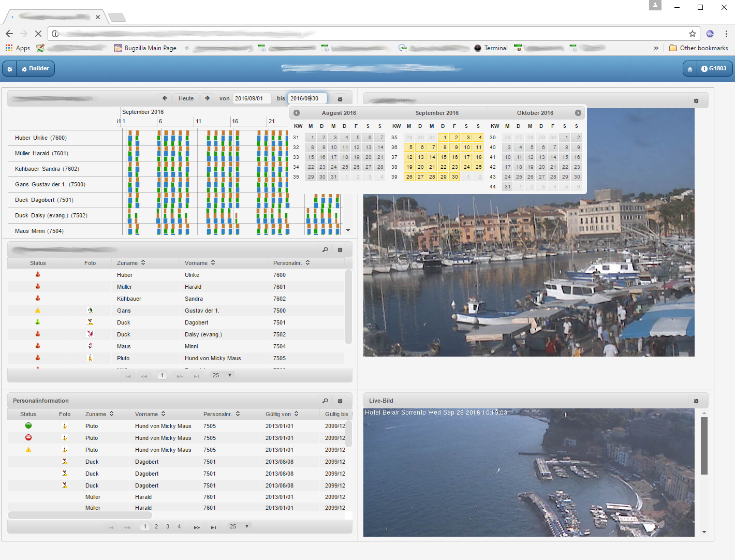Click the previous period arrow beside Heute
The height and width of the screenshot is (560, 735).
pyautogui.click(x=165, y=98)
